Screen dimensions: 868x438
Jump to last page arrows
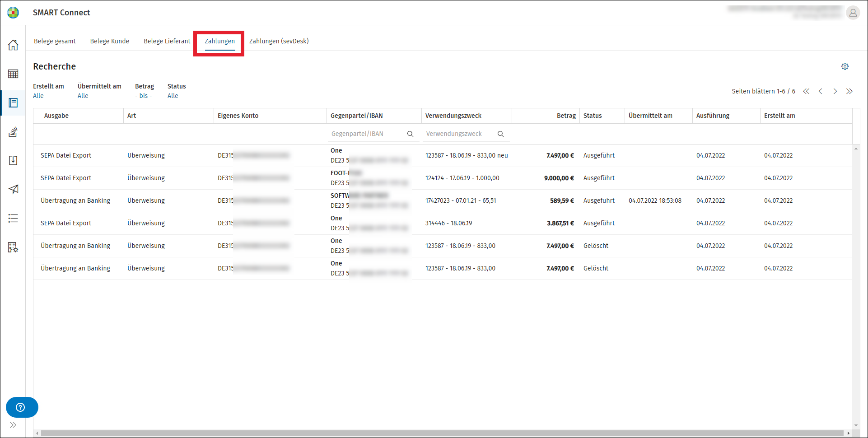849,91
